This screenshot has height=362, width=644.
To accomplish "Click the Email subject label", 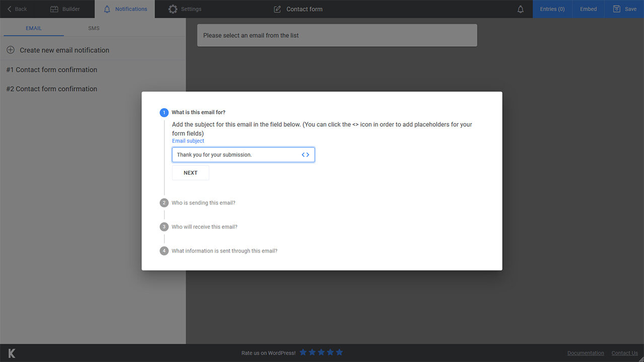I will [188, 141].
